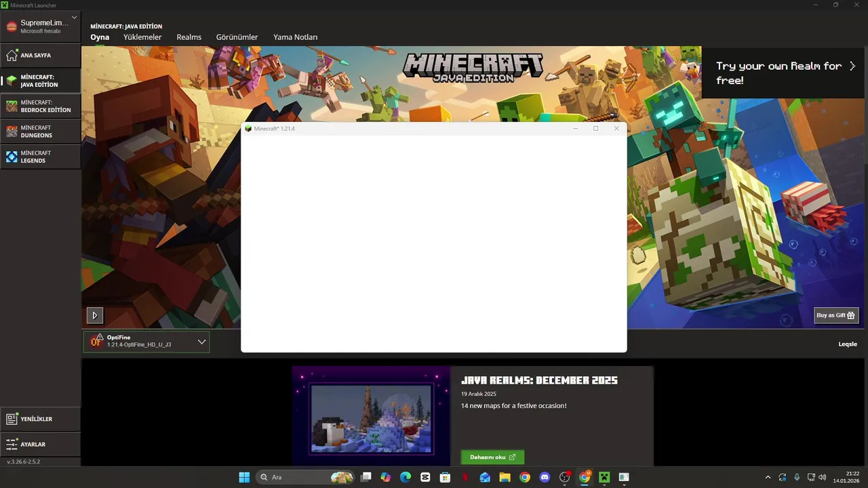Viewport: 868px width, 488px height.
Task: Click the 14 new maps description text
Action: 513,406
